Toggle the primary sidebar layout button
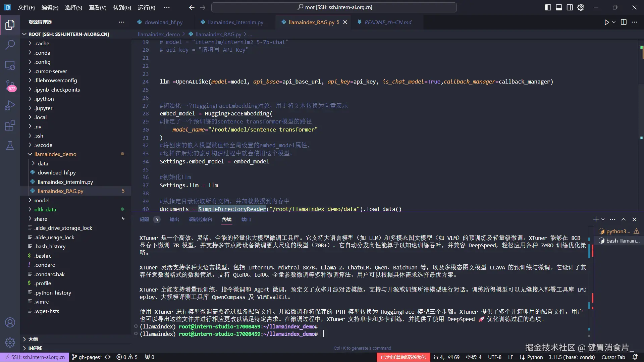This screenshot has height=362, width=644. 548,7
